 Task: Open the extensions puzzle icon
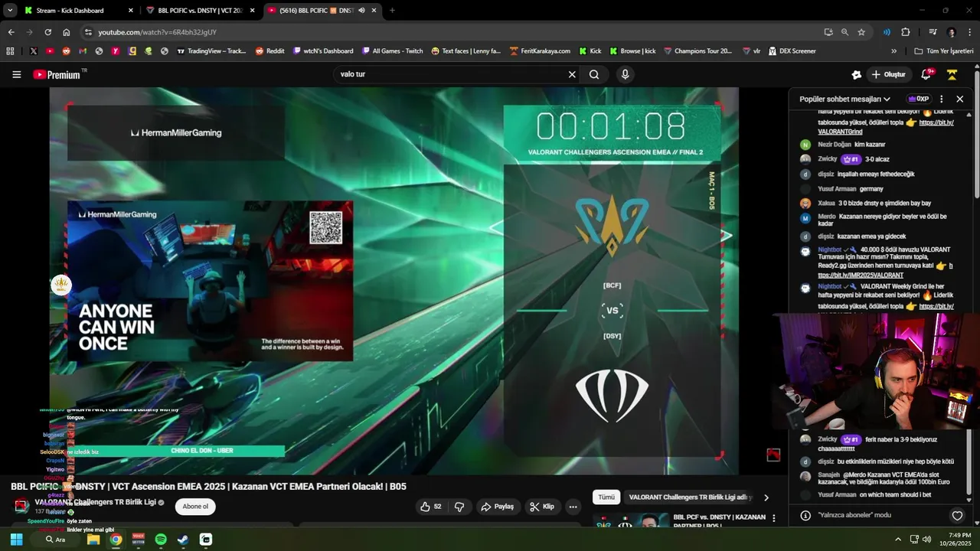click(906, 32)
